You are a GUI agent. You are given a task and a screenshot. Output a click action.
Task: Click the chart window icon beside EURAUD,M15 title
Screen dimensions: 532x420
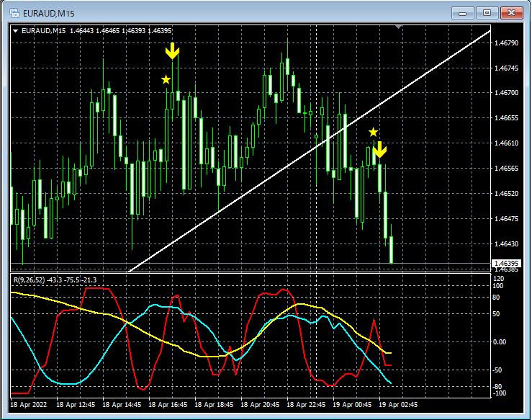(14, 13)
